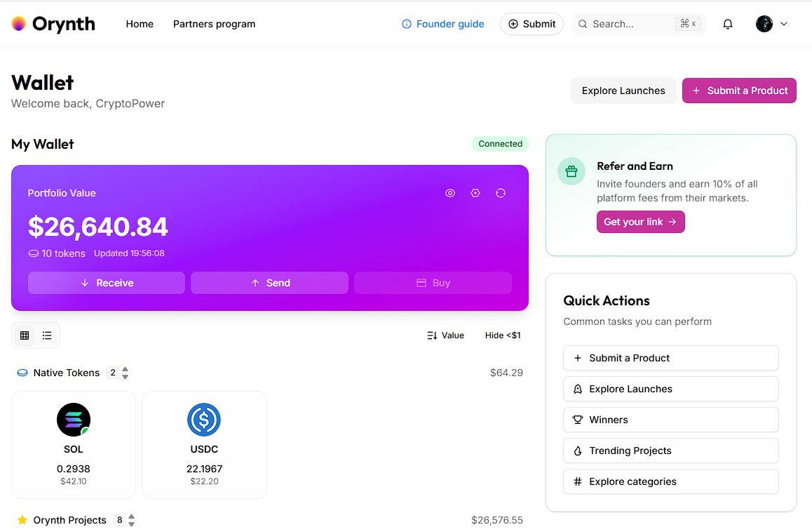Sort tokens by Value
Screen dimensions: 812x532
(445, 335)
